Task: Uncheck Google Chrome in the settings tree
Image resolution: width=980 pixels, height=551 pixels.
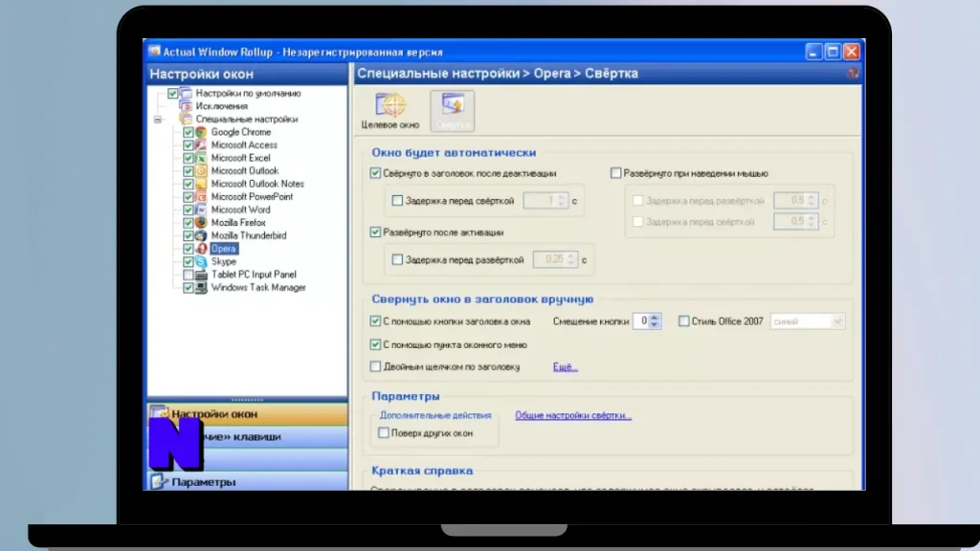Action: coord(188,132)
